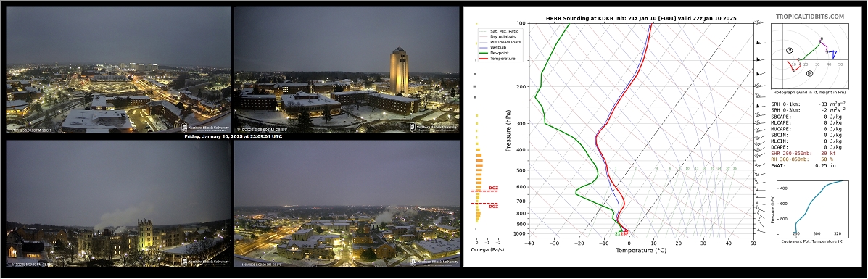Click the 1000 hPa pressure tick label

point(518,234)
